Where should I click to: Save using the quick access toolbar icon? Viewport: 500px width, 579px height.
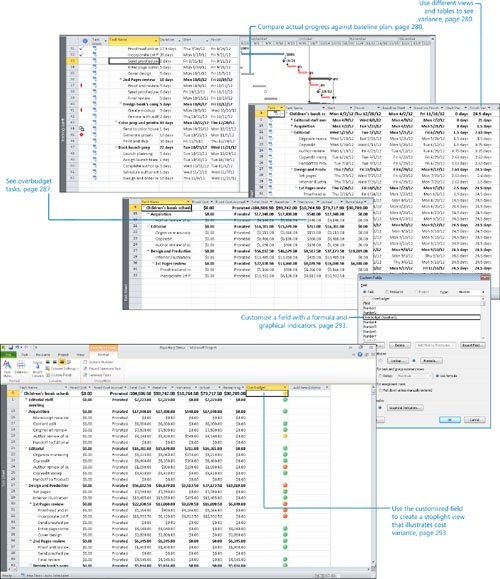pyautogui.click(x=11, y=347)
